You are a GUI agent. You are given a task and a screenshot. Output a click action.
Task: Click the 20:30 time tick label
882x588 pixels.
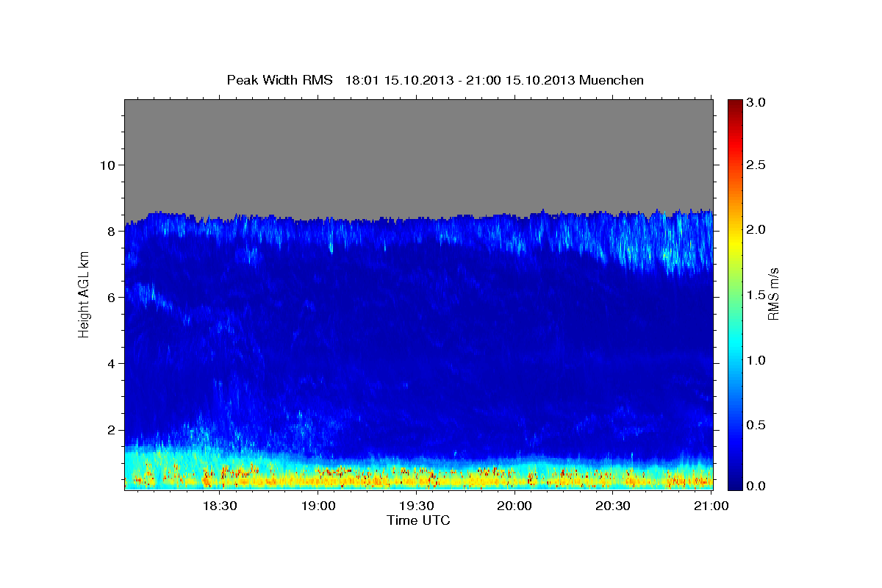(x=612, y=506)
